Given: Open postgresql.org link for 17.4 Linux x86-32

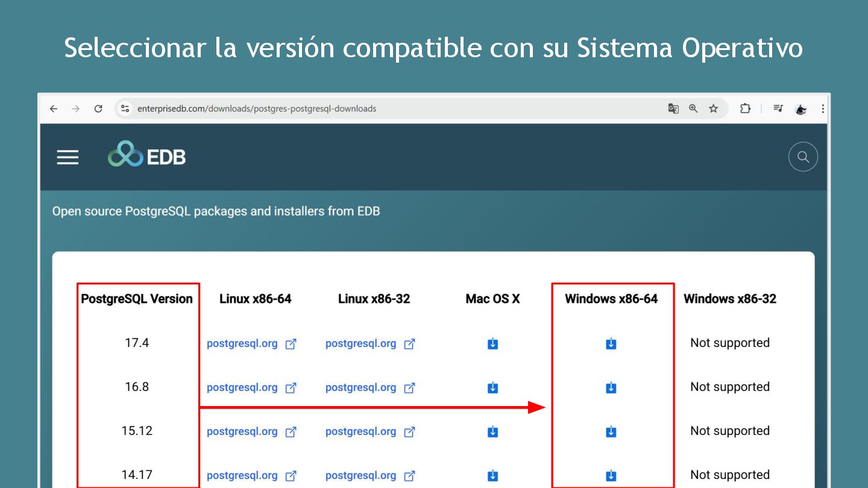Looking at the screenshot, I should (x=370, y=344).
